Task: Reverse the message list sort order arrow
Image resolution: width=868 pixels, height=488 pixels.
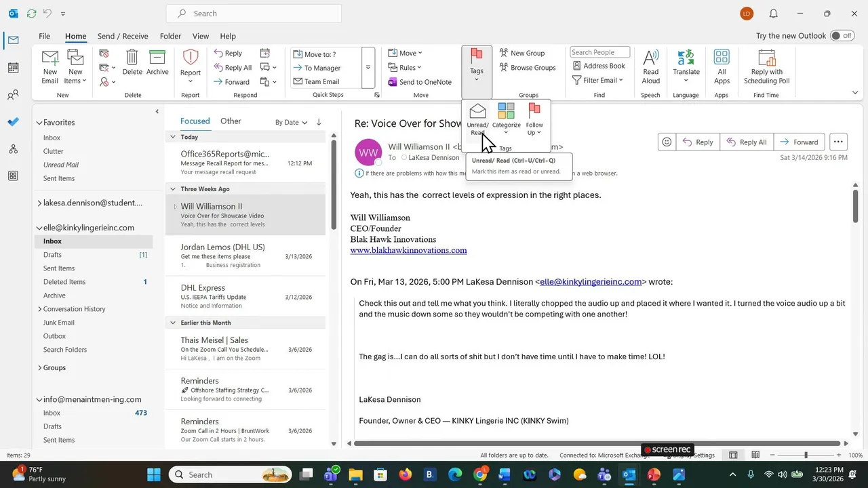Action: tap(319, 122)
